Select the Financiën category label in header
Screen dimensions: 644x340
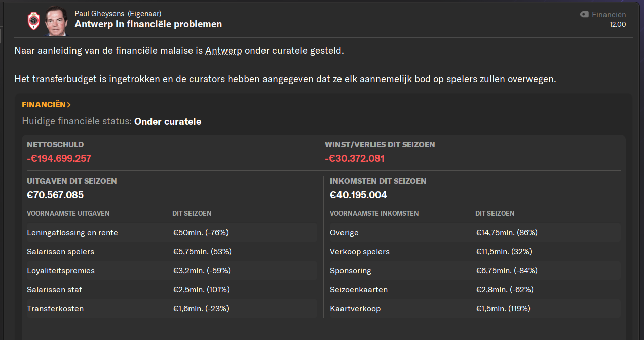tap(609, 15)
